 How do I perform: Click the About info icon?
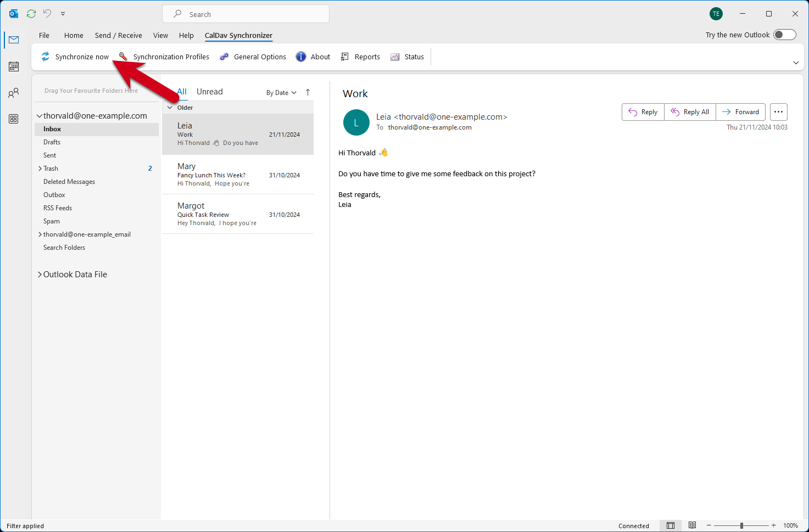click(x=301, y=56)
